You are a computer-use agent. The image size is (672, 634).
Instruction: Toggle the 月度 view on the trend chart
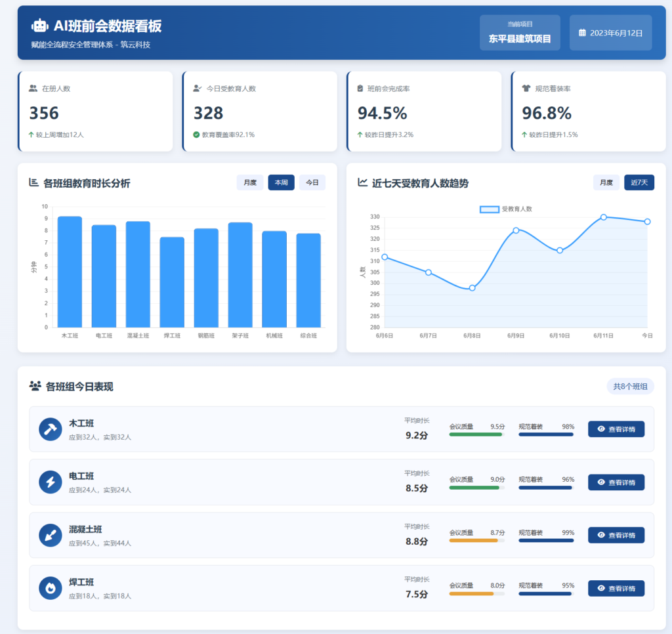[606, 182]
